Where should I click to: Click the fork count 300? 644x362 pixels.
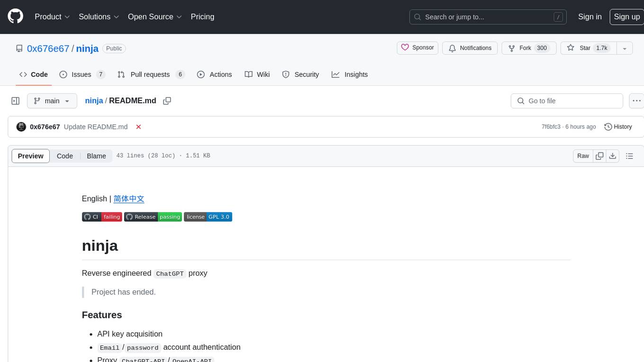[x=542, y=48]
